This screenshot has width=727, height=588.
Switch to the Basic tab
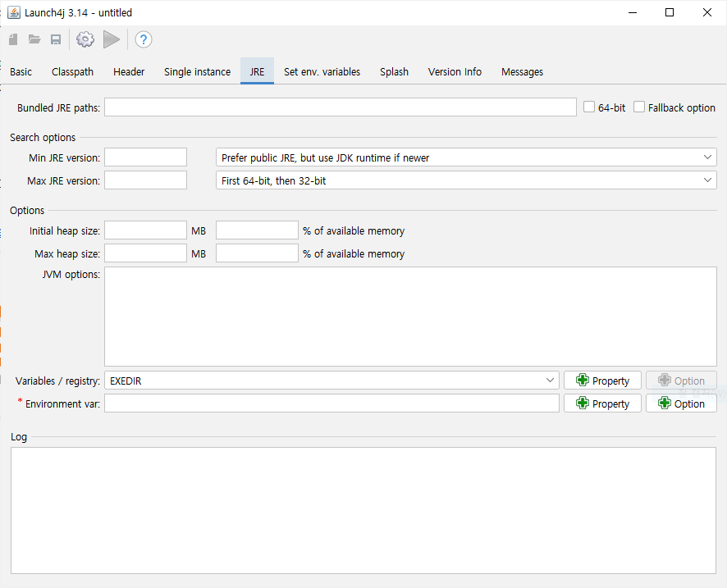point(21,72)
